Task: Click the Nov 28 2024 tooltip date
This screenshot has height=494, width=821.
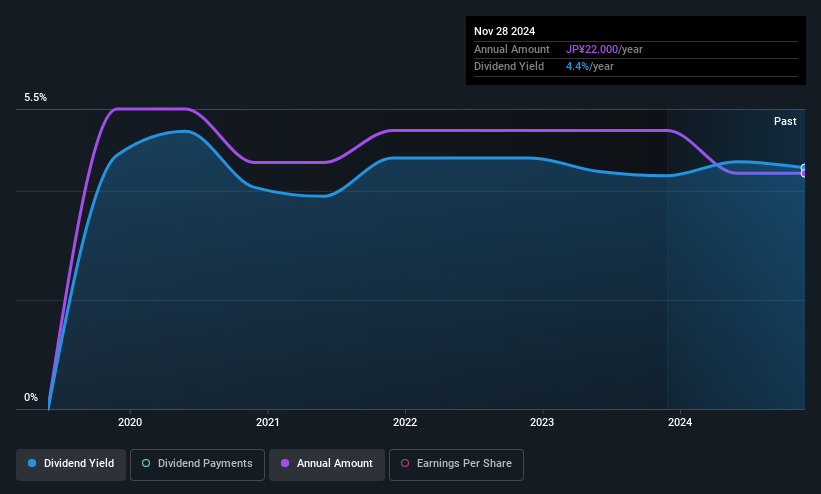Action: click(x=504, y=31)
